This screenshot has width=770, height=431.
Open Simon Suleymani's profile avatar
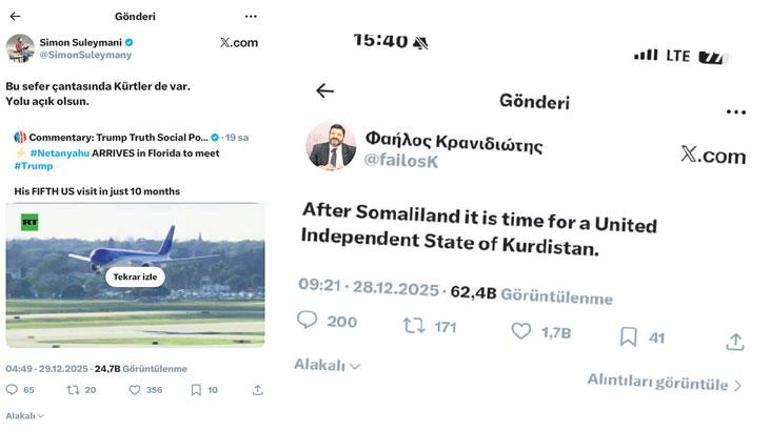click(x=20, y=47)
